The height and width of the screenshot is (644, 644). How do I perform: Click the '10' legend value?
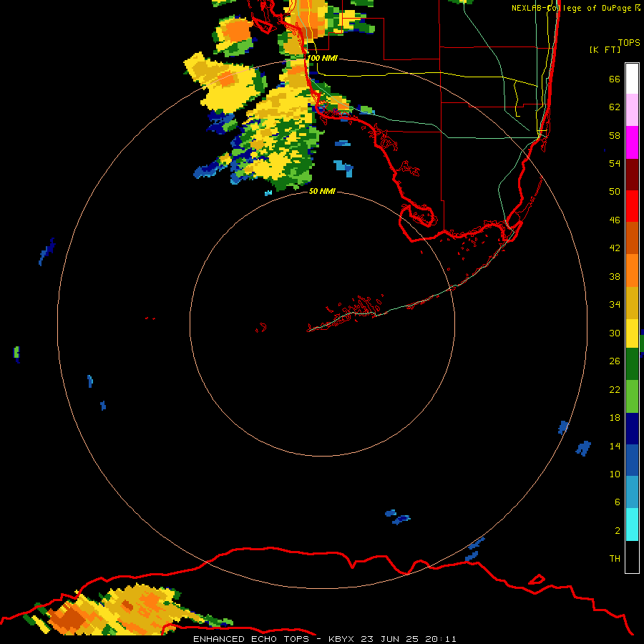(615, 474)
